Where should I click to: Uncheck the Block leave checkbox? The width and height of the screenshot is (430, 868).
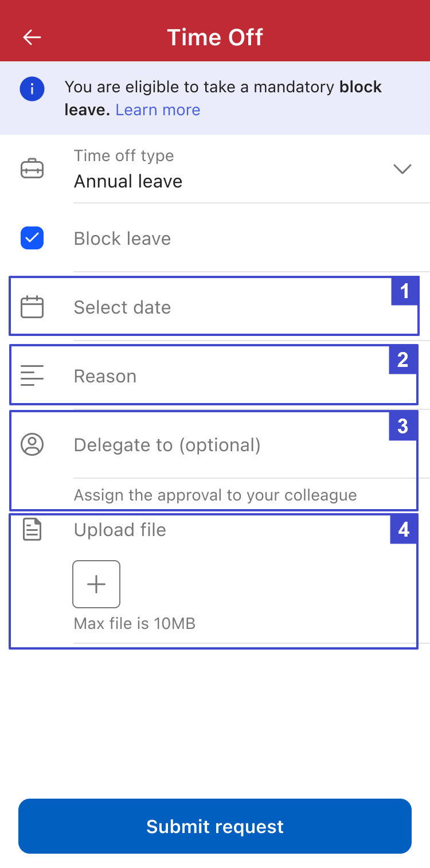coord(32,238)
